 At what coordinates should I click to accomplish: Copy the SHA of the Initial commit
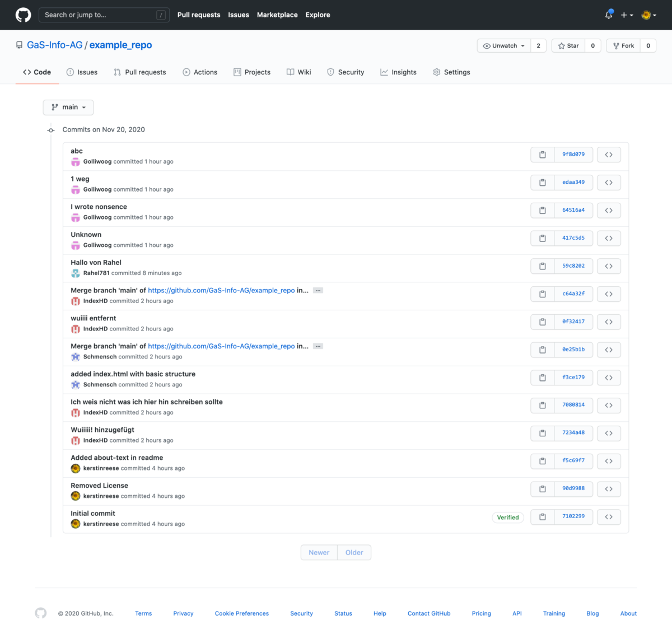tap(542, 516)
